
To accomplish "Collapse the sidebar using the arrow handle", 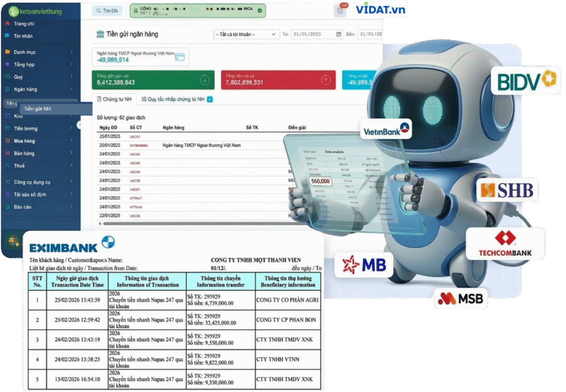I will click(x=79, y=125).
